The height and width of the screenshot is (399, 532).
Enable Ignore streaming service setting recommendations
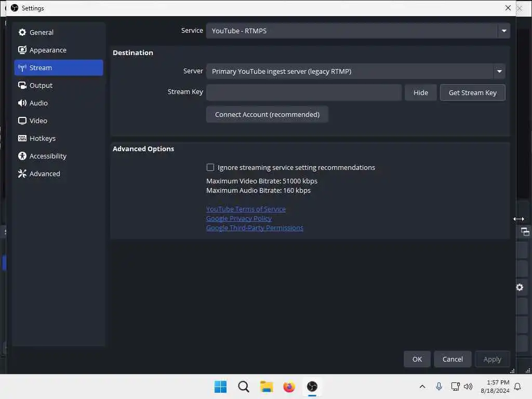tap(210, 167)
